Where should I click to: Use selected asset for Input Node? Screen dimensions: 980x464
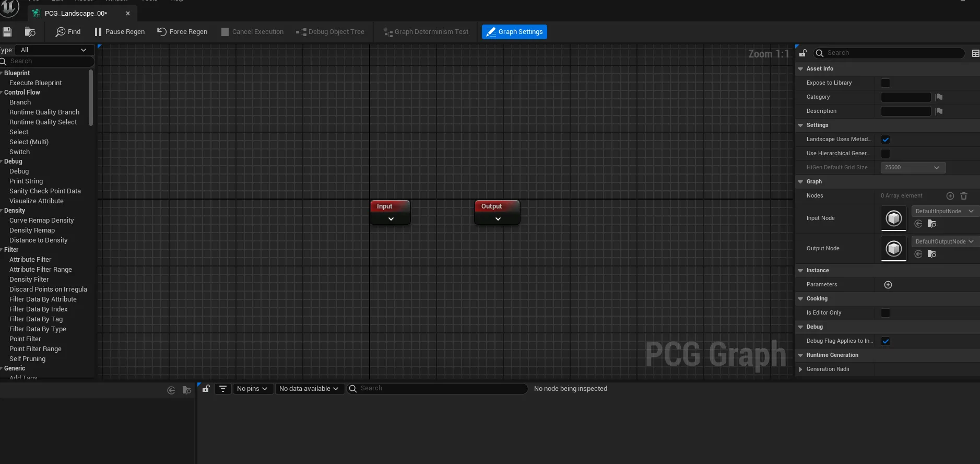[x=918, y=224]
